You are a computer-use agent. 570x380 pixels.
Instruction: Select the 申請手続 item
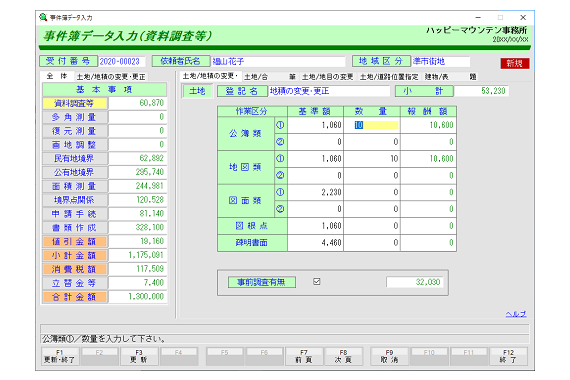[75, 214]
